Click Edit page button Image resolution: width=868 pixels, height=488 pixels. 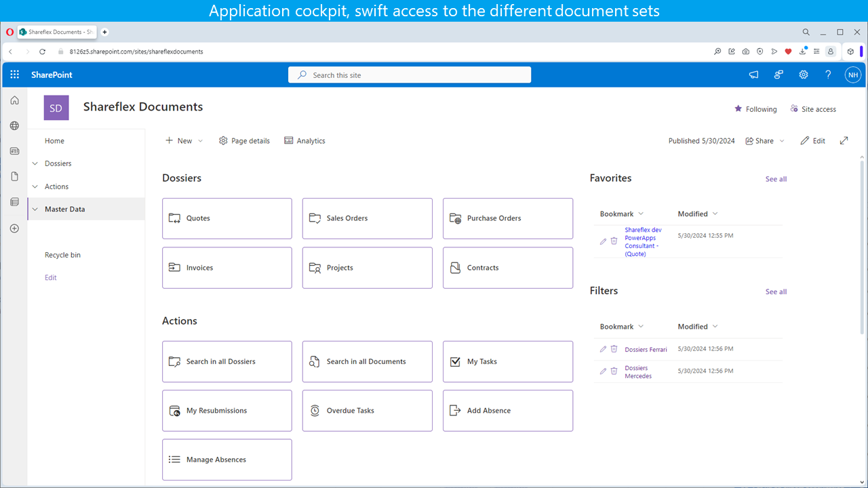[812, 141]
